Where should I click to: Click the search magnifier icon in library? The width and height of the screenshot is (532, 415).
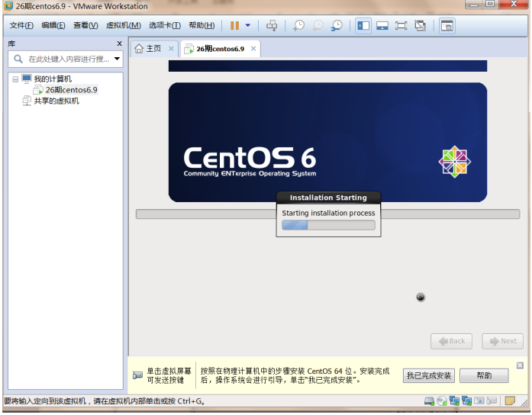point(18,59)
